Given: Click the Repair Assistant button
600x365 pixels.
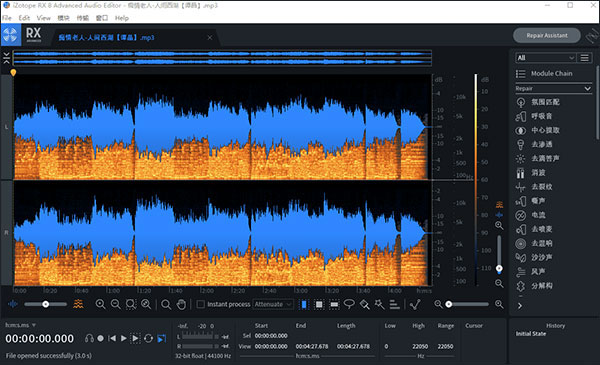Looking at the screenshot, I should pos(546,36).
